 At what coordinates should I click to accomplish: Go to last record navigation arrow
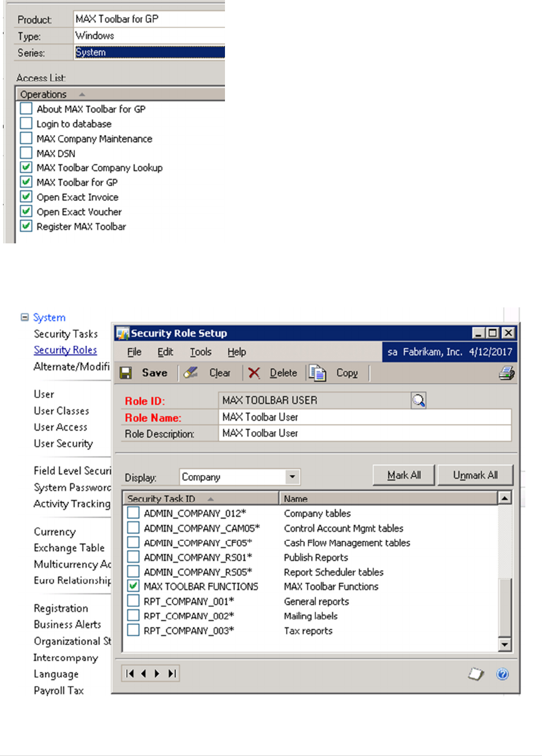click(172, 674)
